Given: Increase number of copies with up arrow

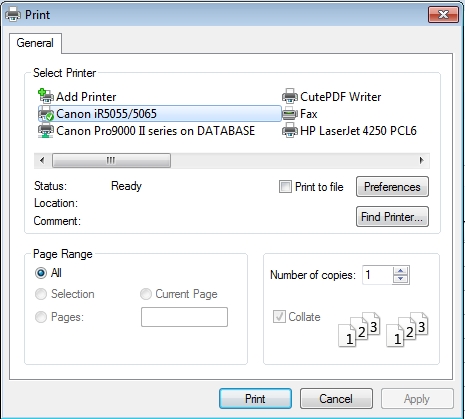Looking at the screenshot, I should coord(400,271).
